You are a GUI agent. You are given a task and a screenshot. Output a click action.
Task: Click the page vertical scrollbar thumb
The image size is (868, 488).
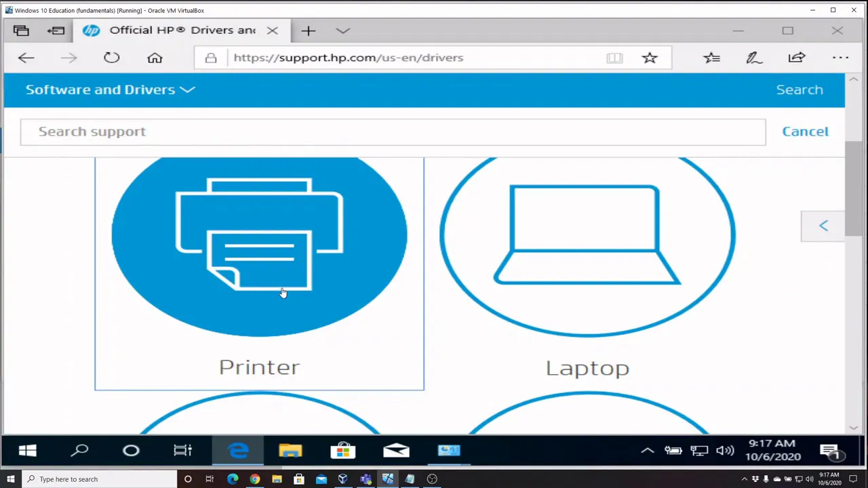tap(853, 188)
